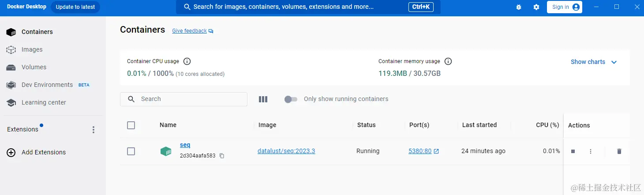Viewport: 644px width, 195px height.
Task: Open seq container more actions menu
Action: pyautogui.click(x=591, y=151)
